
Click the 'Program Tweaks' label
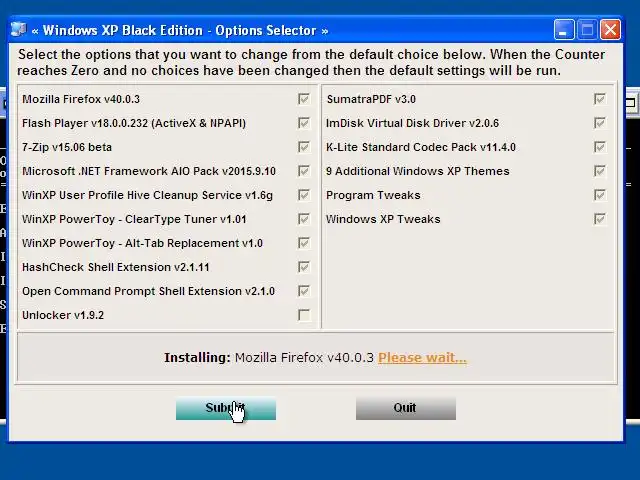(x=373, y=196)
